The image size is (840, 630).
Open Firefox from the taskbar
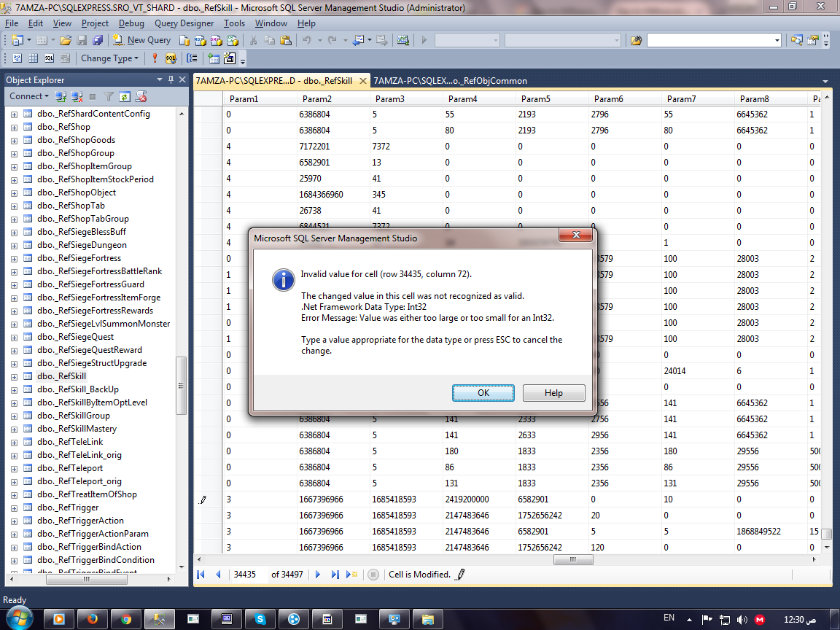click(x=93, y=619)
